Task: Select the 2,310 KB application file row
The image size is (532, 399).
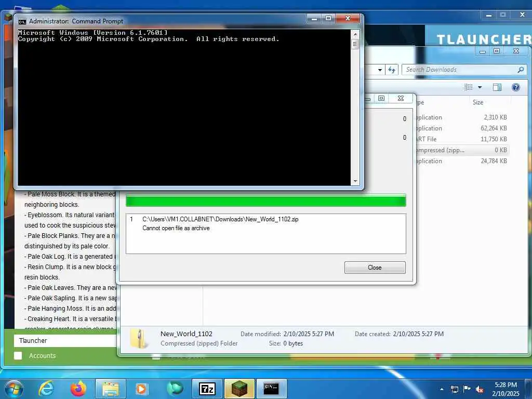Action: point(461,117)
